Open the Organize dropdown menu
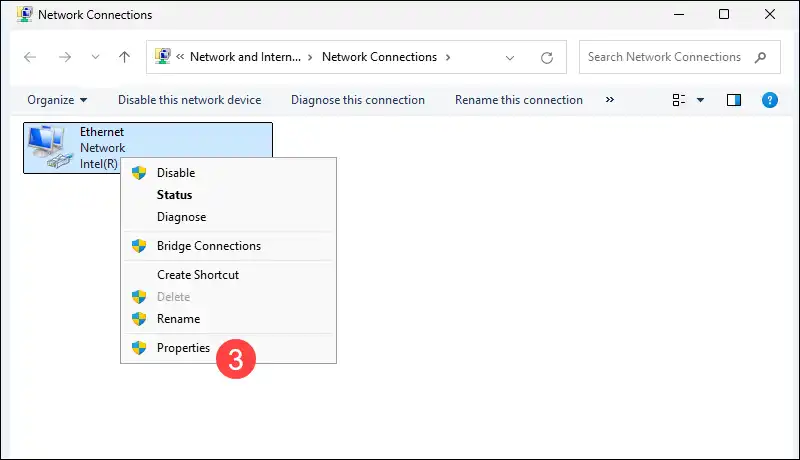The image size is (800, 460). pos(57,100)
